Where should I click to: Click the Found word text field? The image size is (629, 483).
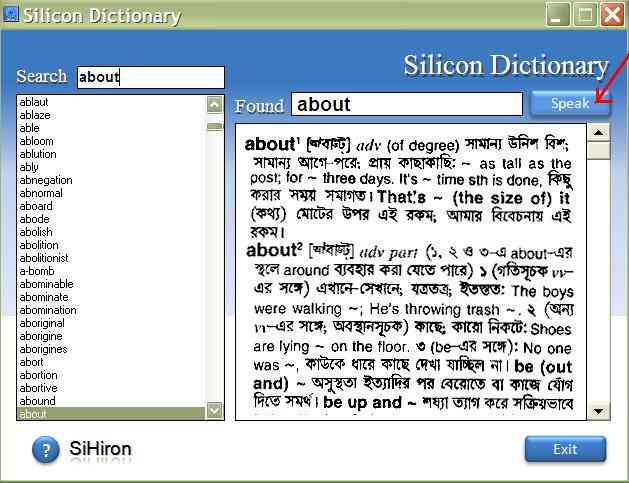point(407,104)
